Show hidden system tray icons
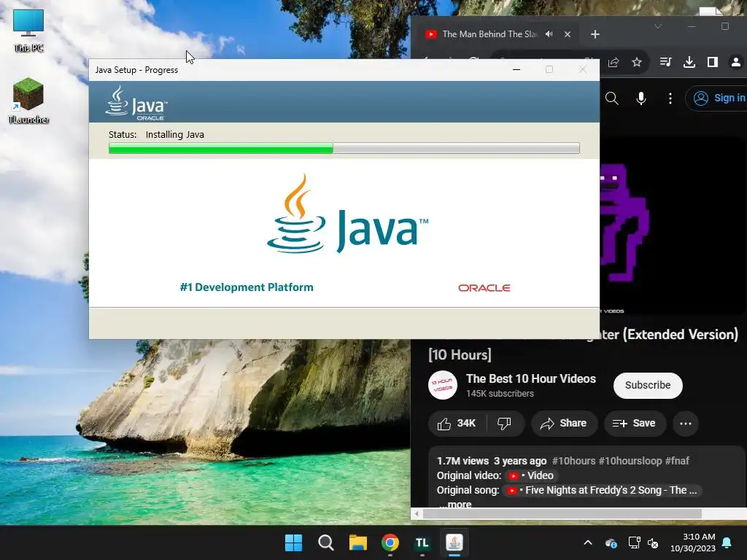 click(x=588, y=542)
